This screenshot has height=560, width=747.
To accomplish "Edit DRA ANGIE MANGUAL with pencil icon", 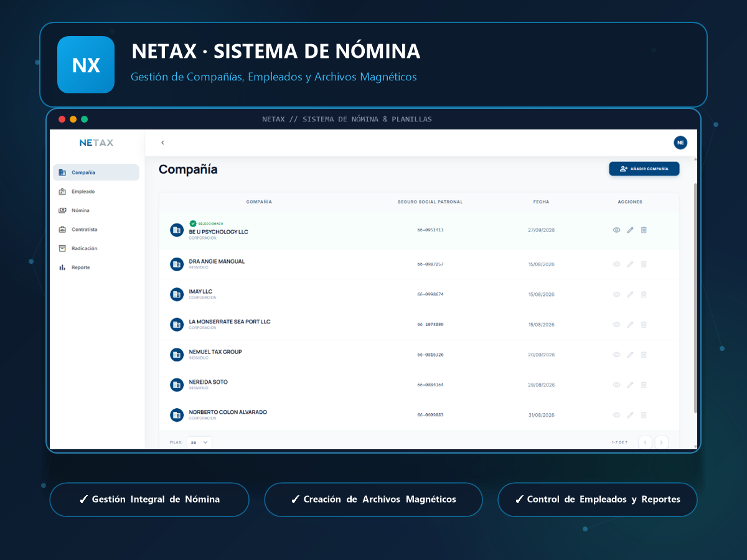I will tap(630, 264).
